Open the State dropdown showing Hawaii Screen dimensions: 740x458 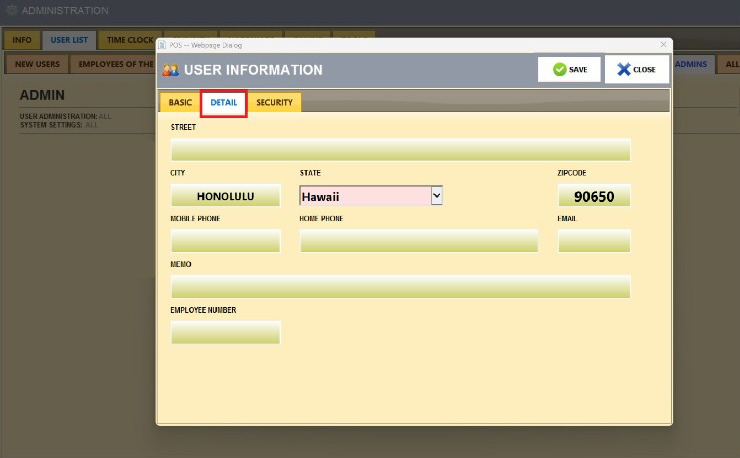point(371,195)
